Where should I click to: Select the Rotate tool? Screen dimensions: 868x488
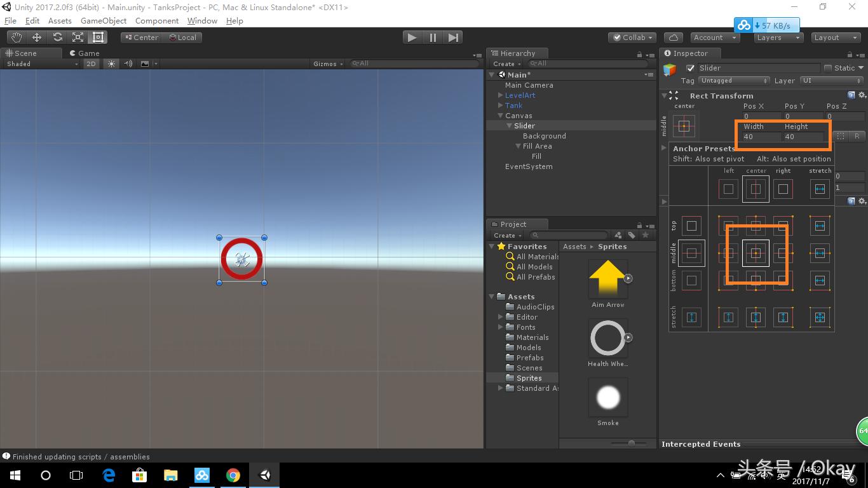pyautogui.click(x=57, y=37)
